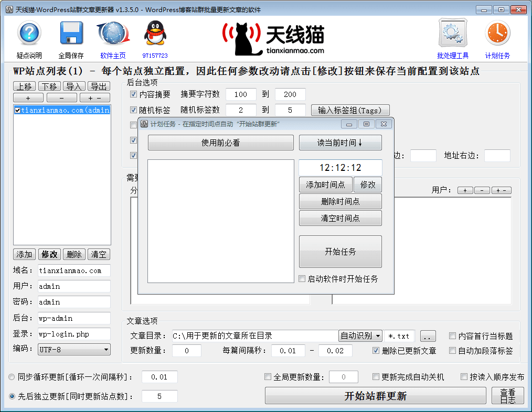The image size is (532, 412).
Task: Toggle 随机标签 checkbox
Action: click(x=134, y=110)
